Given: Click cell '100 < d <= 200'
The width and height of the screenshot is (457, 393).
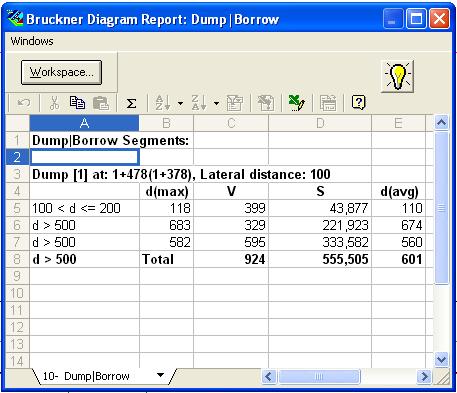Looking at the screenshot, I should 84,208.
